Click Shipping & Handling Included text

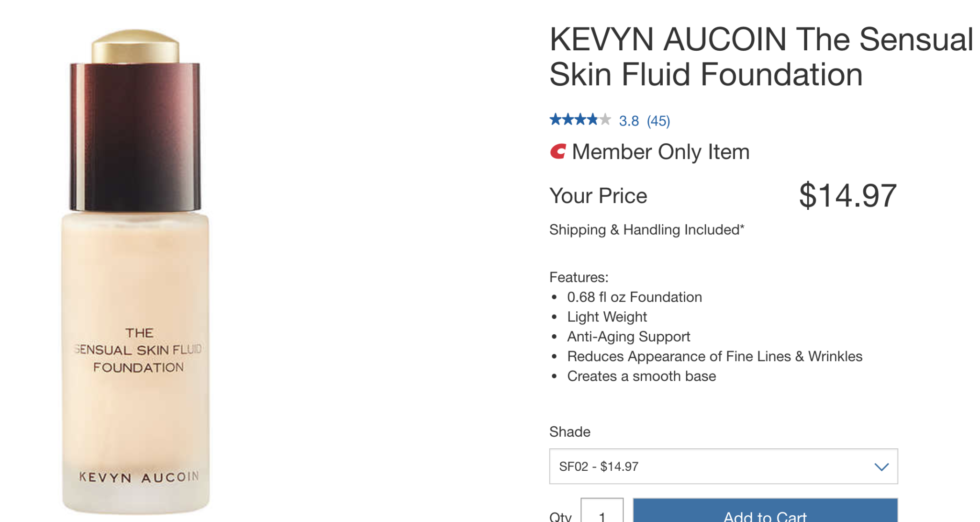point(646,230)
